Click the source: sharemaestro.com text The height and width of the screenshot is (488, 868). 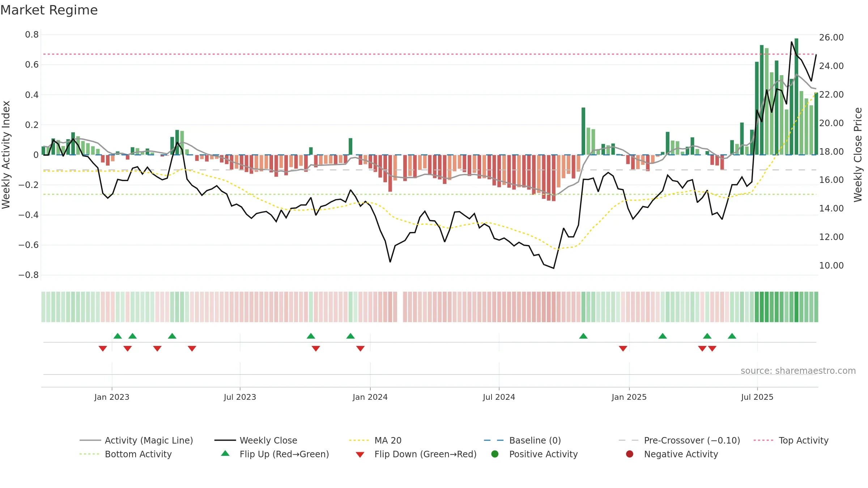(798, 371)
